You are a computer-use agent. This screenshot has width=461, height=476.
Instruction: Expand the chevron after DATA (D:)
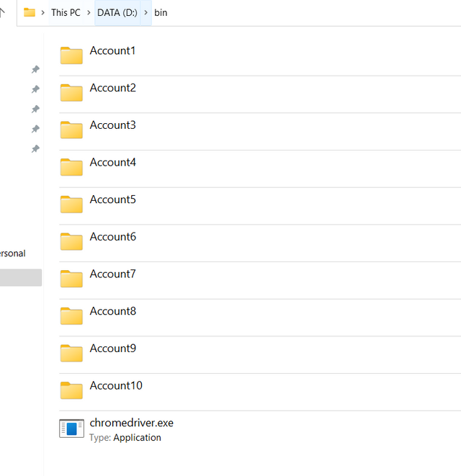point(146,13)
